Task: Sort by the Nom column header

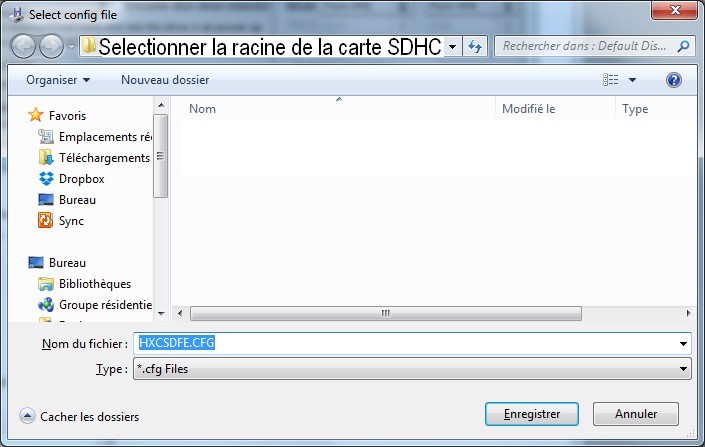Action: pyautogui.click(x=202, y=109)
